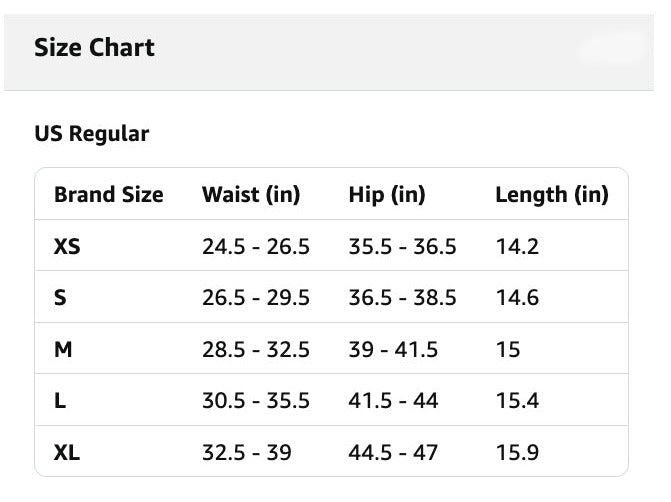Viewport: 671px width, 502px height.
Task: Click the L brand size cell
Action: 60,401
